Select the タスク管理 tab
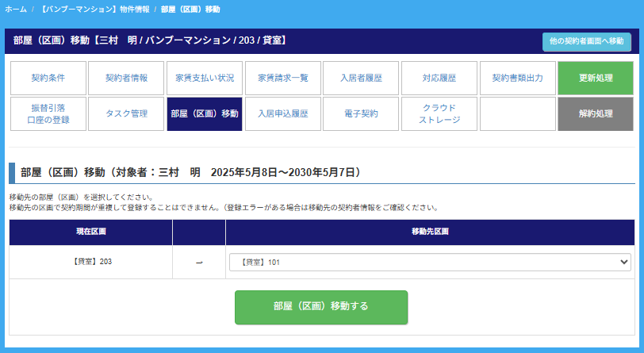644x353 pixels. click(x=126, y=113)
